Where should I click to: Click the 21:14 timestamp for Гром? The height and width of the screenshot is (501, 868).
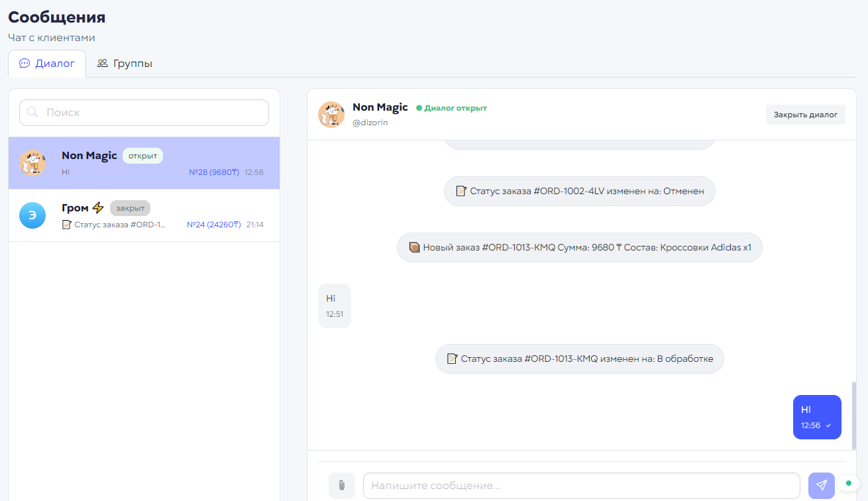[x=254, y=225]
